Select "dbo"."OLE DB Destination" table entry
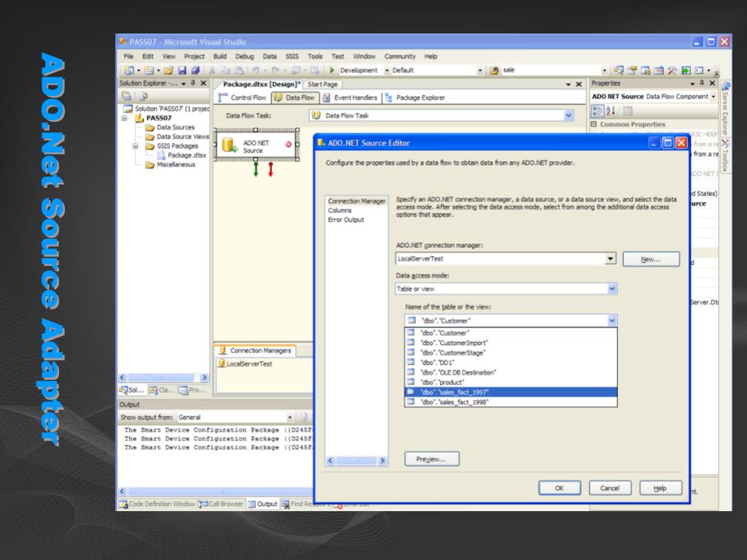This screenshot has width=747, height=560. (x=511, y=373)
